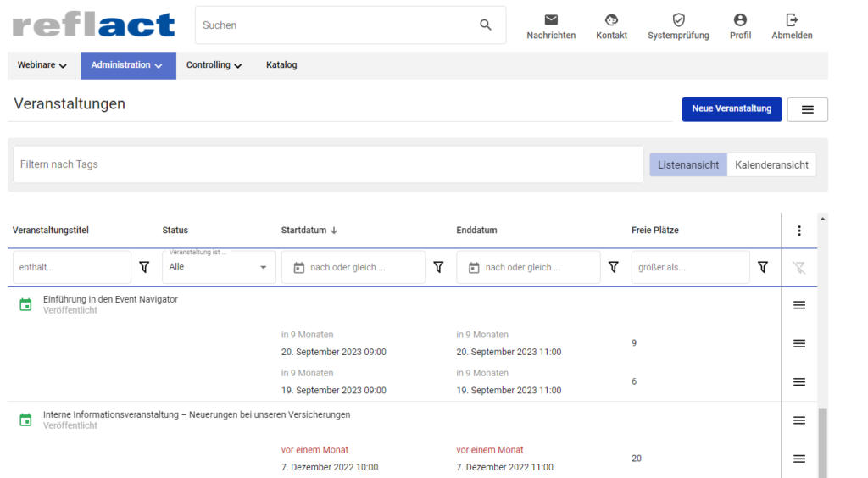Open column options three-dot menu

click(798, 231)
